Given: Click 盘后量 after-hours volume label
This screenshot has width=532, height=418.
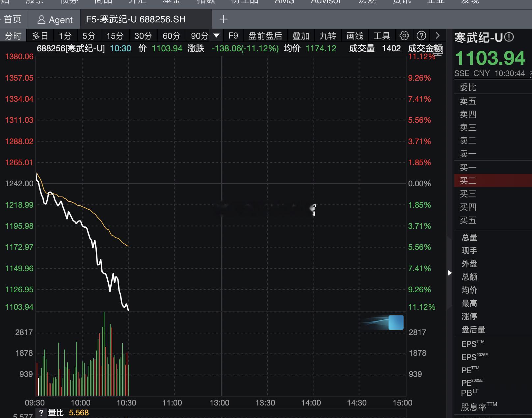Looking at the screenshot, I should 473,329.
